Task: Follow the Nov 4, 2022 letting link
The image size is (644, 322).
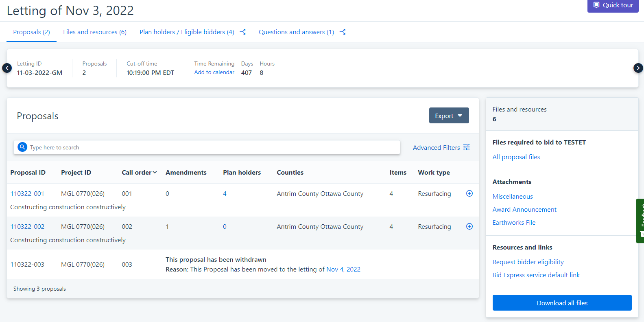Action: point(343,269)
